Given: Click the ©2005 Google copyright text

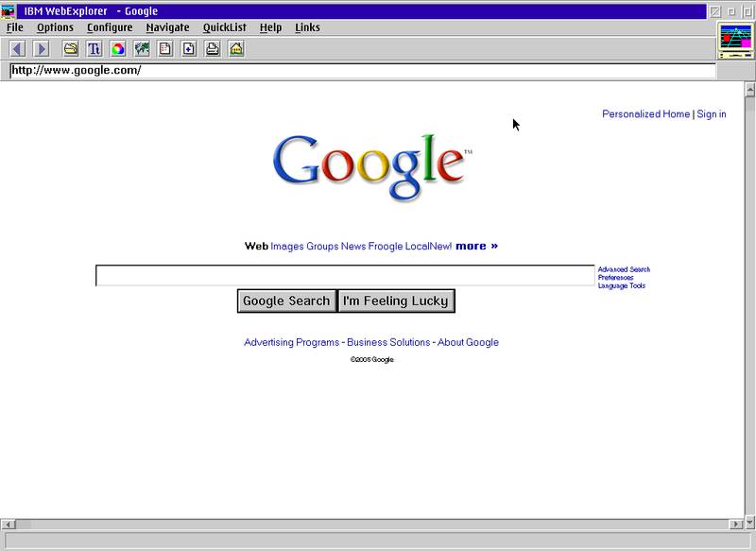Looking at the screenshot, I should click(x=371, y=360).
